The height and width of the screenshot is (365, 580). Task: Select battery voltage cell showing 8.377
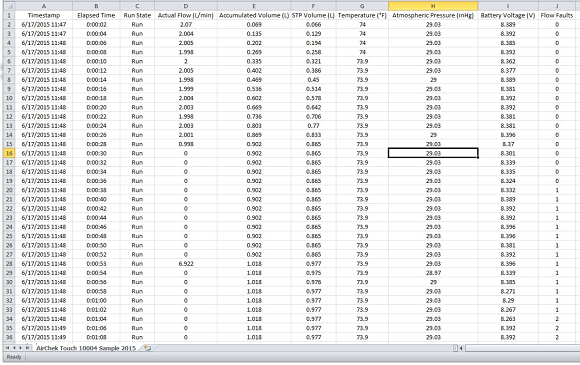(508, 71)
